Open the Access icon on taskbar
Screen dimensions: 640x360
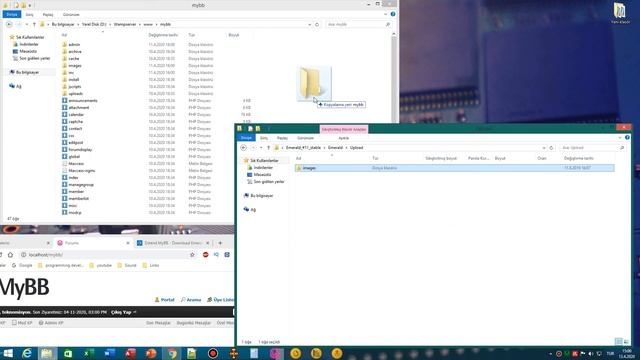(130, 353)
